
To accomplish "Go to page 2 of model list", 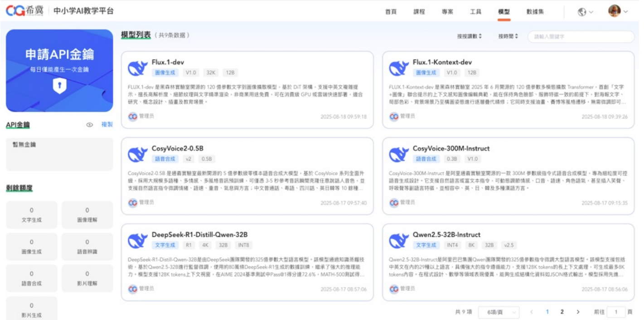I will 562,312.
